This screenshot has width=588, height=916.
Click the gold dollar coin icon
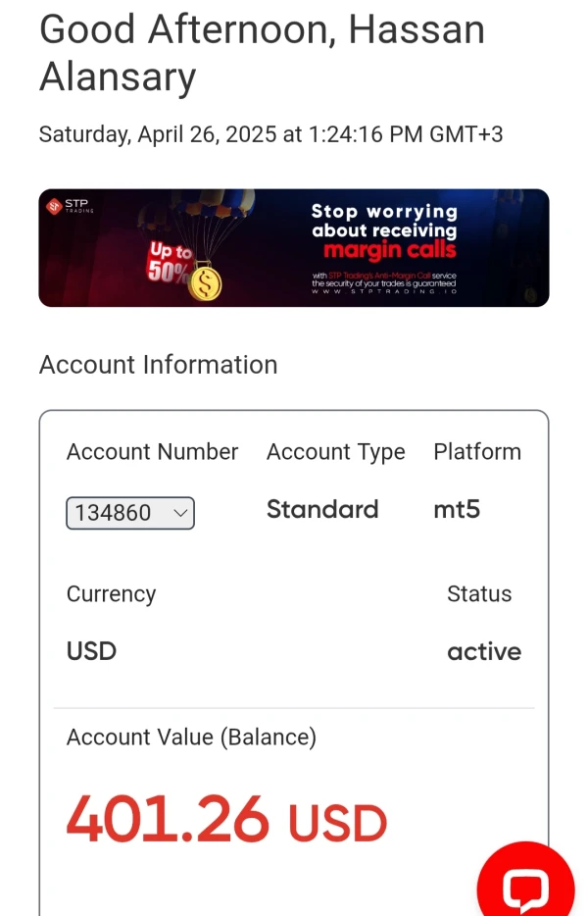click(x=204, y=281)
